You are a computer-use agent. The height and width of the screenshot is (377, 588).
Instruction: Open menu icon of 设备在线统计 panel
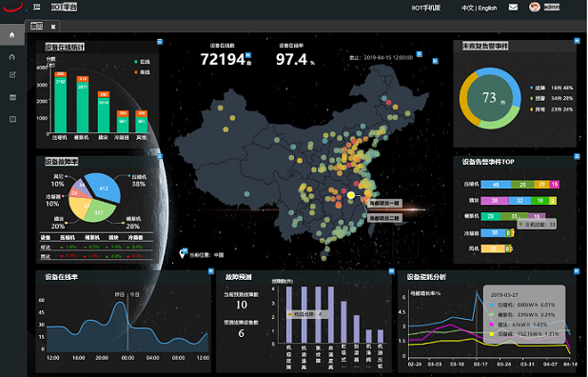(160, 41)
